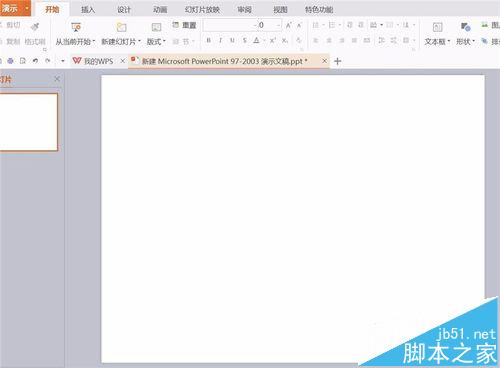
Task: Select the slide thumbnail in left panel
Action: click(29, 122)
